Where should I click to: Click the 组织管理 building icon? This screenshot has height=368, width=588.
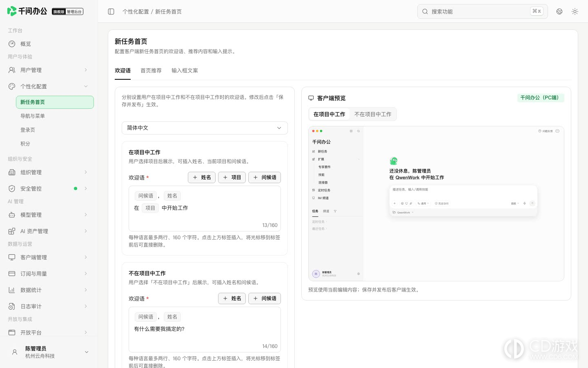point(12,172)
